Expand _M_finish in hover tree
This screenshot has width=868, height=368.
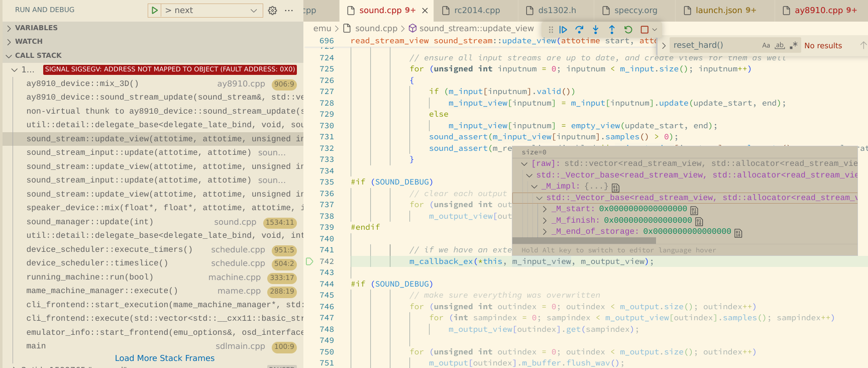tap(545, 220)
